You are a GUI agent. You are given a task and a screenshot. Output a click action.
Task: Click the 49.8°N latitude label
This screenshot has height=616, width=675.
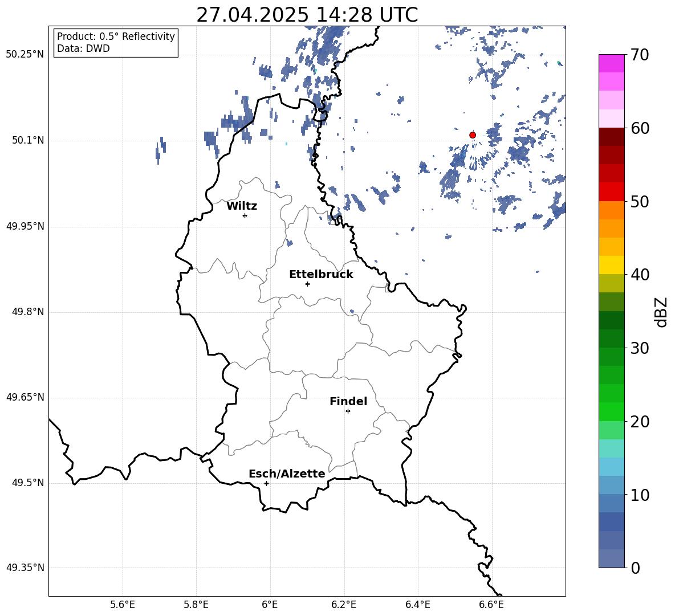[28, 312]
